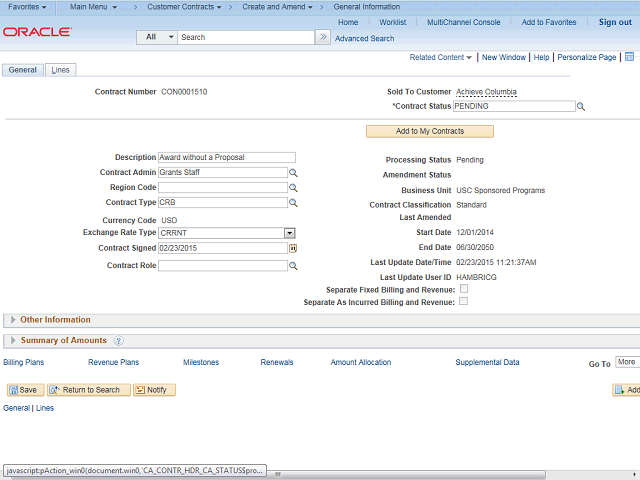Click the Contract Status lookup magnifier icon
This screenshot has height=480, width=640.
(x=580, y=106)
